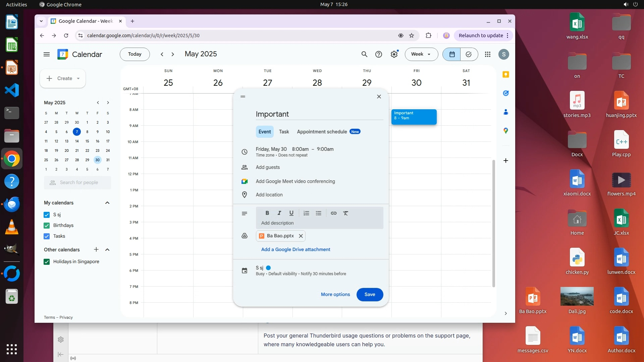Toggle underline in the description toolbar

[291, 213]
